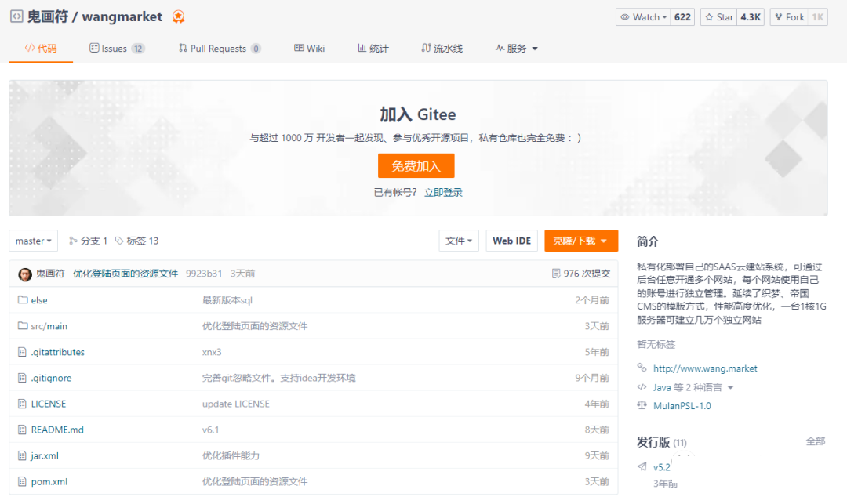Viewport: 847px width, 504px height.
Task: Click the link icon before http://www.wang.market
Action: tap(642, 368)
